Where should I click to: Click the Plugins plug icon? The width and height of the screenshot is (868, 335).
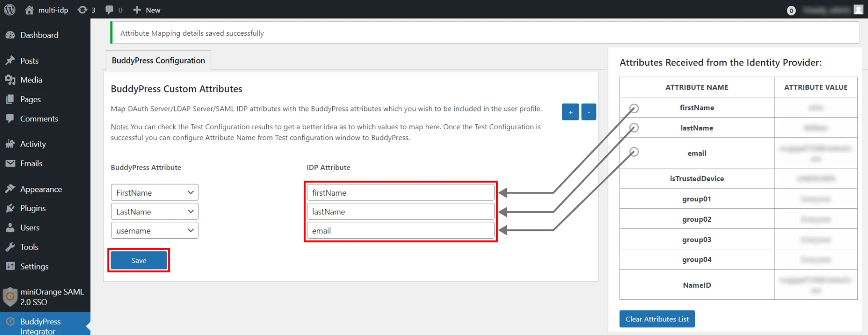pyautogui.click(x=10, y=208)
